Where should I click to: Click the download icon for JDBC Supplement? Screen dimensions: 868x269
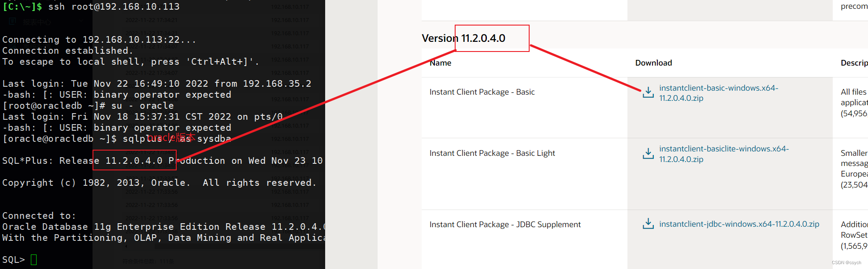(648, 224)
